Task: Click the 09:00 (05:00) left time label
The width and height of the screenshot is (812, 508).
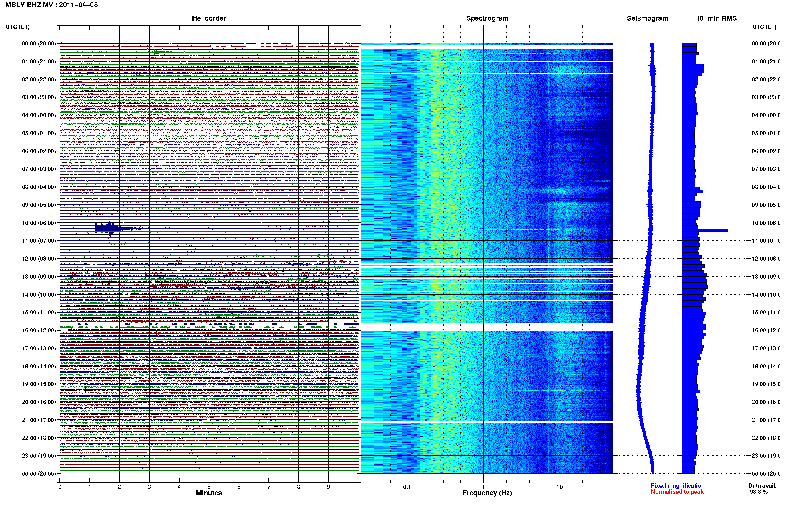Action: (x=39, y=205)
